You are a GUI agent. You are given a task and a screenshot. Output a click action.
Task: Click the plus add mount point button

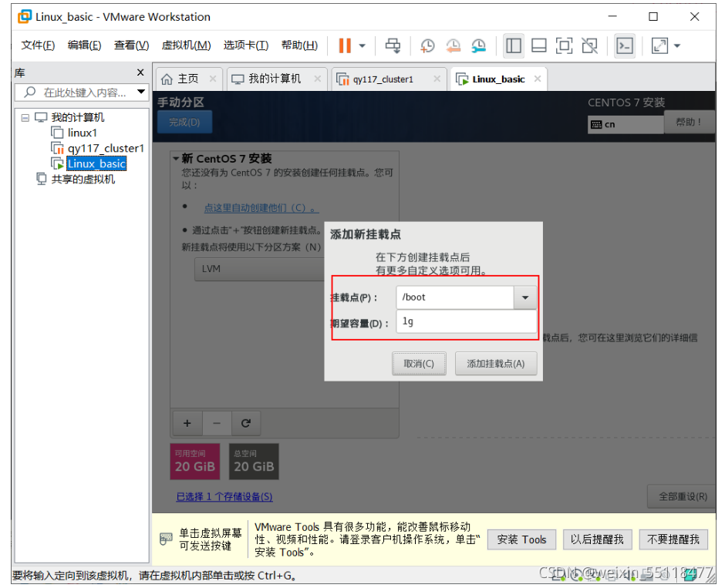point(187,423)
